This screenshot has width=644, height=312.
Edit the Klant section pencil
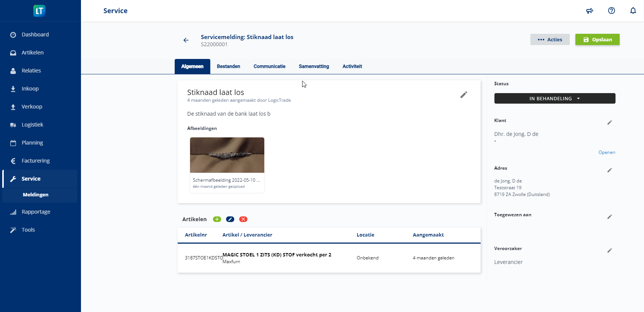[x=610, y=122]
